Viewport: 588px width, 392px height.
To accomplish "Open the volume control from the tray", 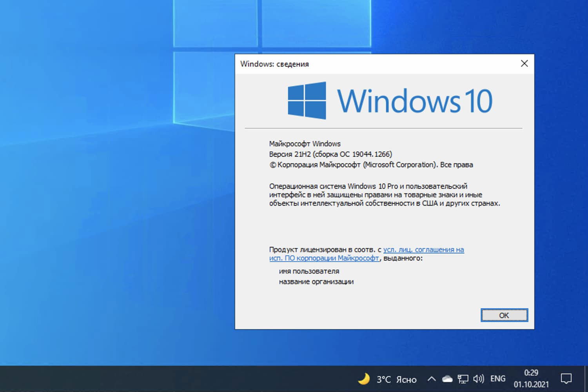I will point(478,379).
